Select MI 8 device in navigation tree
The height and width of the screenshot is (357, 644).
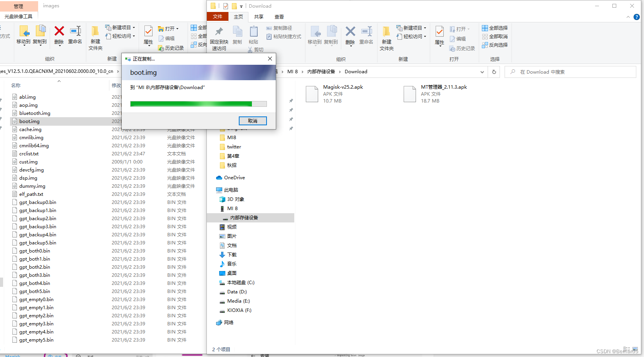pyautogui.click(x=229, y=209)
